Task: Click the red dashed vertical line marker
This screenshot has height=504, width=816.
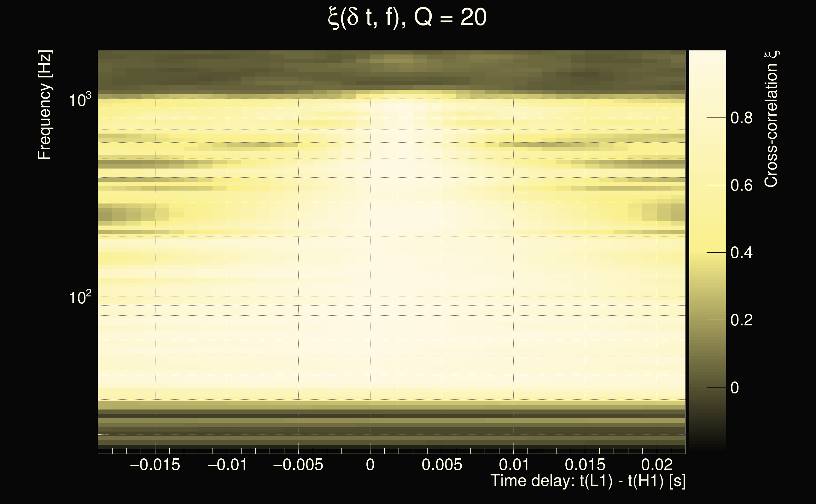Action: [397, 250]
